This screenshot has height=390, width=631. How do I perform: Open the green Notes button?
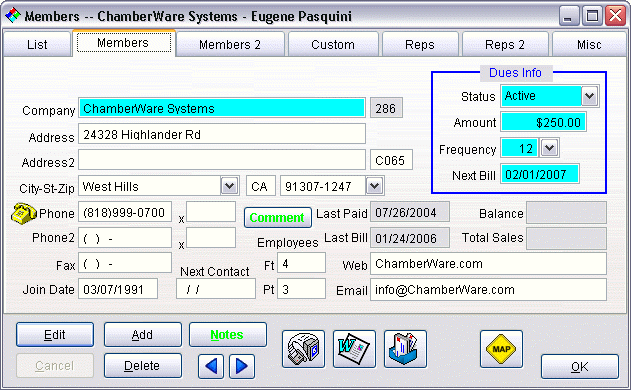click(227, 334)
